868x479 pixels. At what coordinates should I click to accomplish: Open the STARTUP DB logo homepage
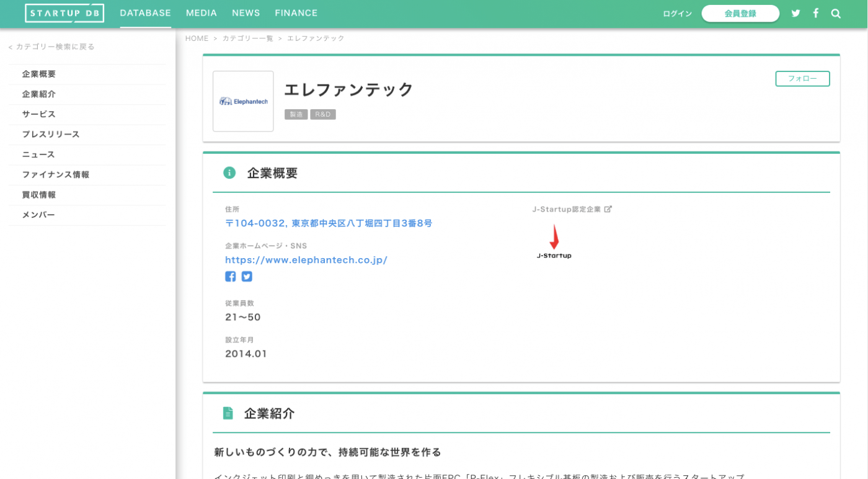[64, 13]
